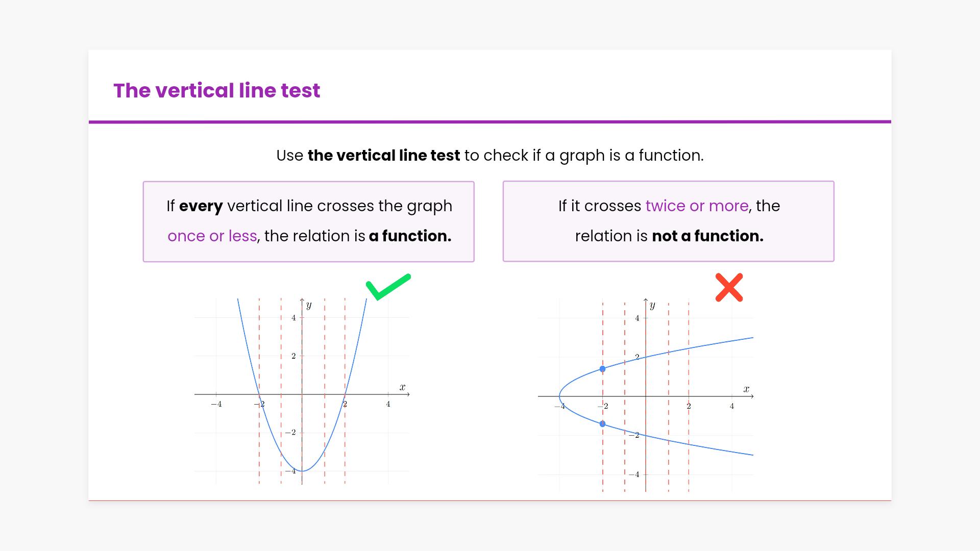The image size is (980, 551).
Task: Select the bold 'not a function.' text
Action: coord(707,236)
